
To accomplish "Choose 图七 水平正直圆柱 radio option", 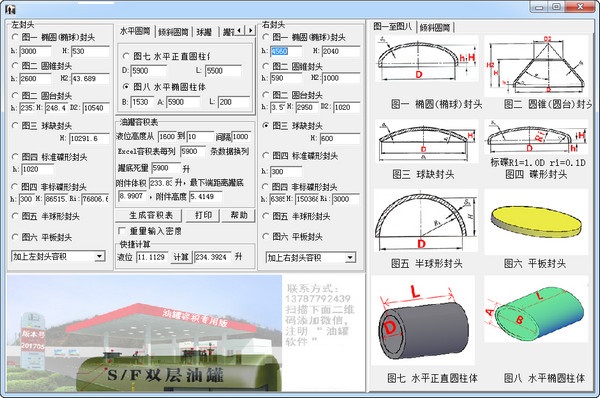I will [126, 56].
